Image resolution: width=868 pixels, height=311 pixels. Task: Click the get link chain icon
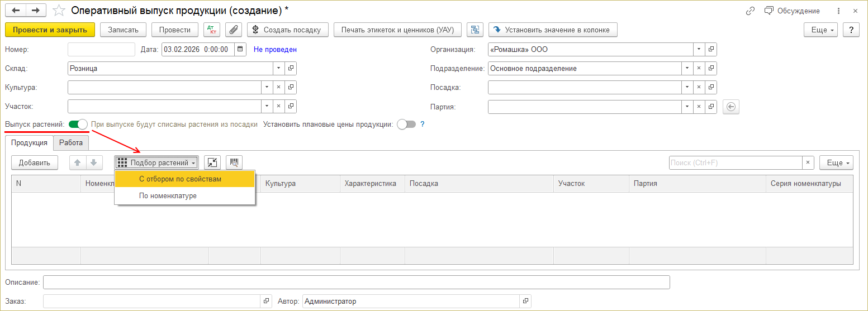750,11
